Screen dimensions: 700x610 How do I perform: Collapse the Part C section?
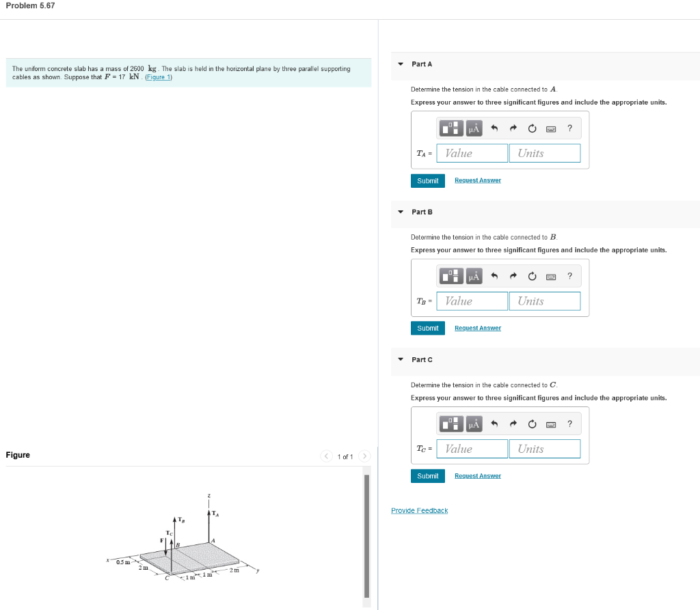pyautogui.click(x=400, y=359)
